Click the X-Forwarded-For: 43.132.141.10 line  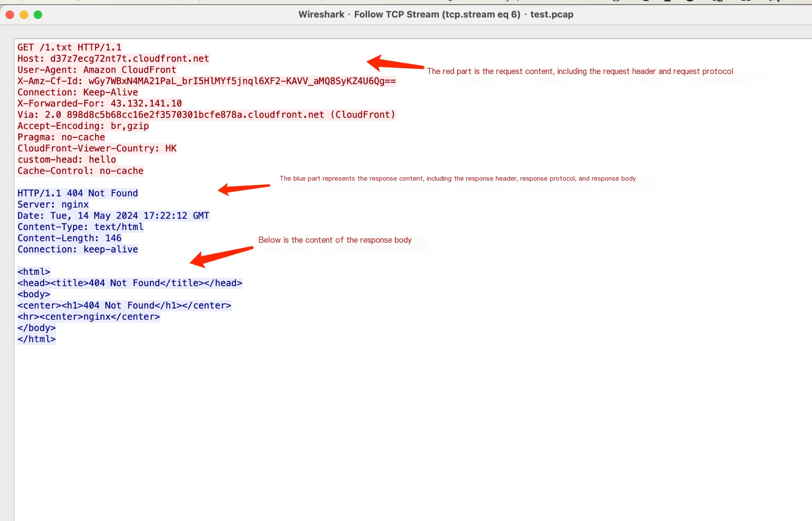[100, 104]
